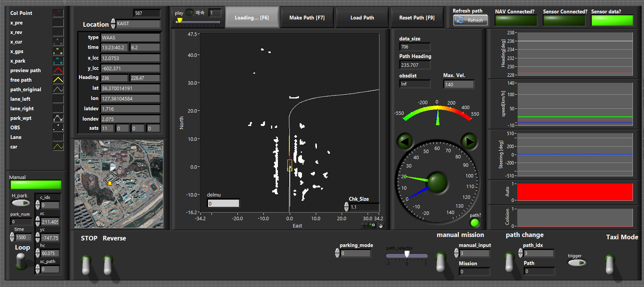The image size is (644, 287).
Task: Click the Load Path button
Action: (x=362, y=18)
